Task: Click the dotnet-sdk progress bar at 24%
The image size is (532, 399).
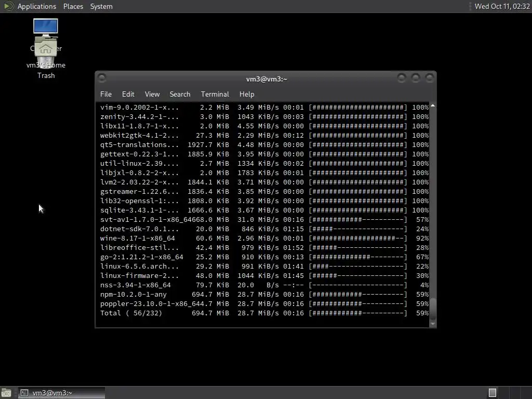Action: pos(358,229)
